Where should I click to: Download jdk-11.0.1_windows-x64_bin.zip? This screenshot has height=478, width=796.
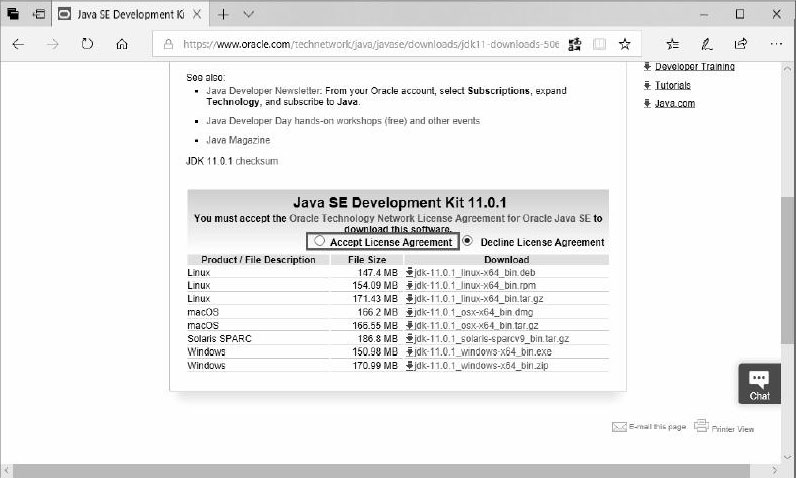[481, 365]
